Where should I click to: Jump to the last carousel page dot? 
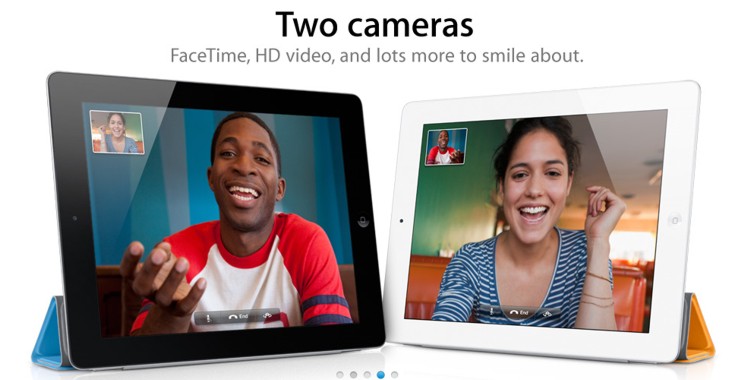[394, 374]
